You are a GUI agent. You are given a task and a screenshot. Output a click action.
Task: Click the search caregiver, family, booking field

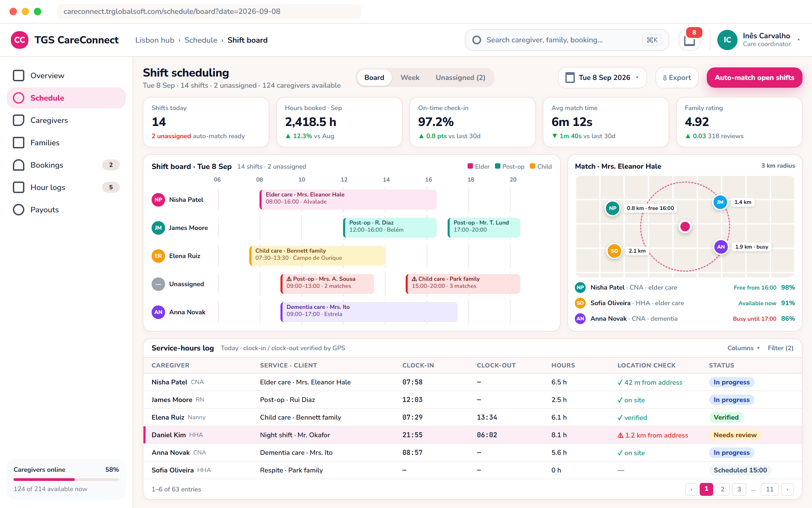point(567,40)
